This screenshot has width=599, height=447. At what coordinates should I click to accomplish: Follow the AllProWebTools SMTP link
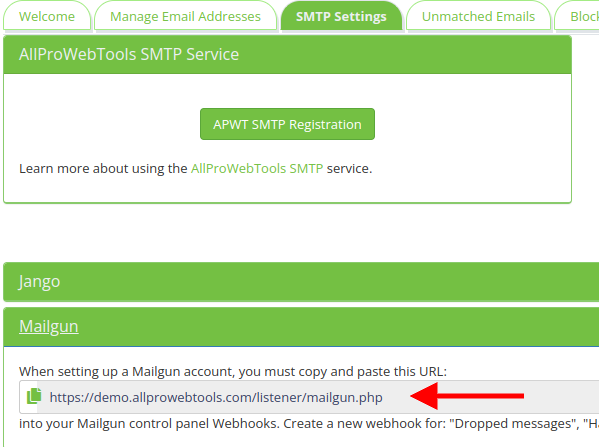[257, 168]
